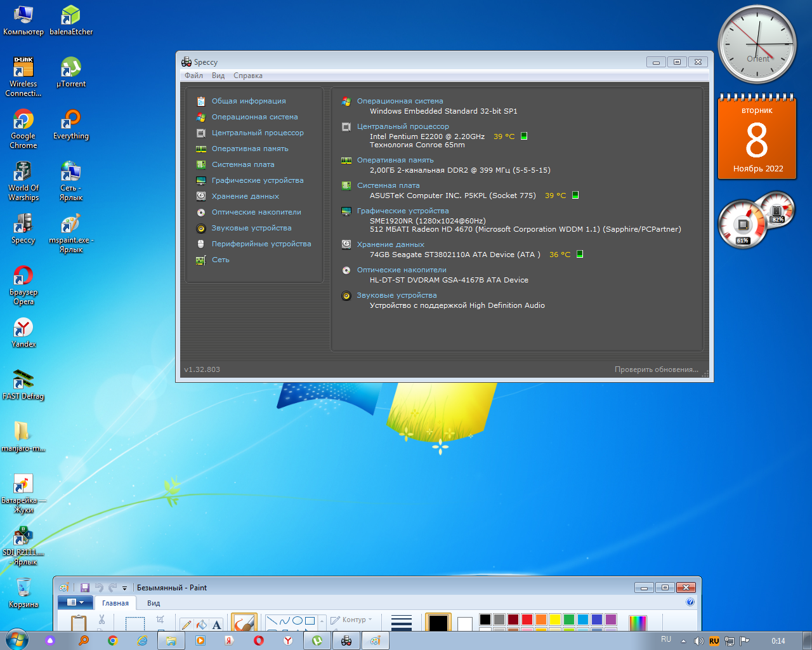Open the line Size selector in Paint
The height and width of the screenshot is (650, 812).
(x=402, y=623)
